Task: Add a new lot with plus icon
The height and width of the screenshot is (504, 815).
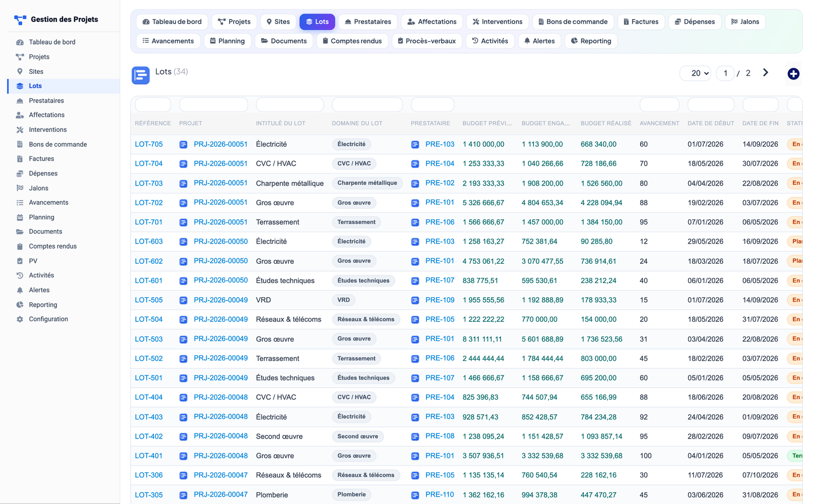Action: click(x=793, y=74)
